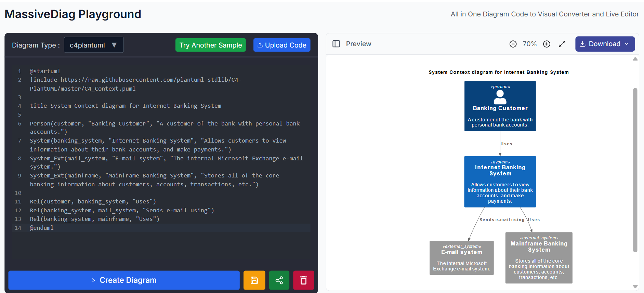
Task: Delete code with red trash icon
Action: tap(303, 280)
